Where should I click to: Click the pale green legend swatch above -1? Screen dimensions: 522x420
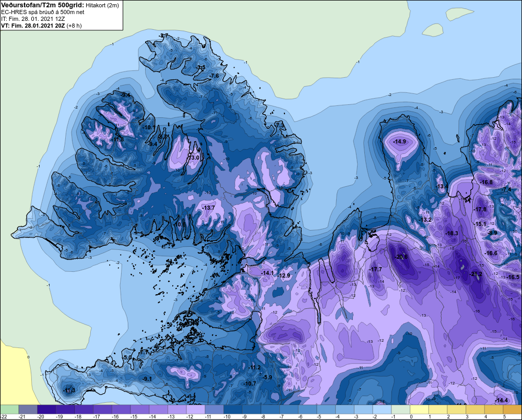(x=401, y=410)
